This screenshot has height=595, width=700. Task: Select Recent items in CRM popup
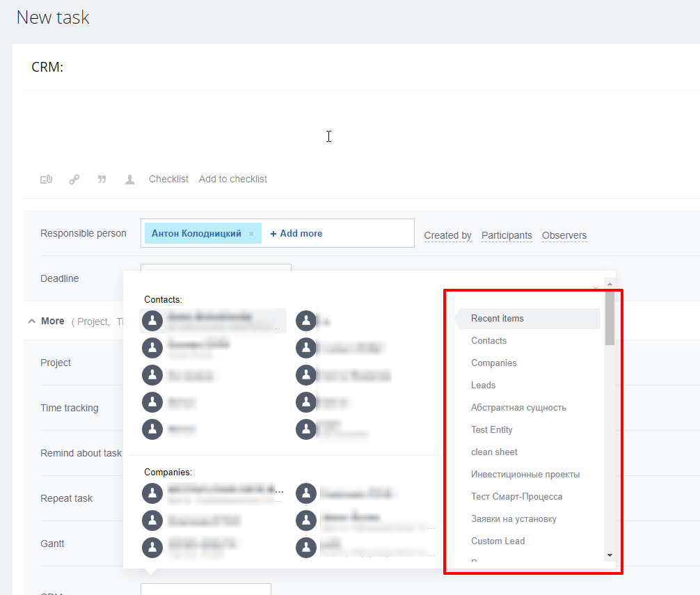tap(529, 318)
